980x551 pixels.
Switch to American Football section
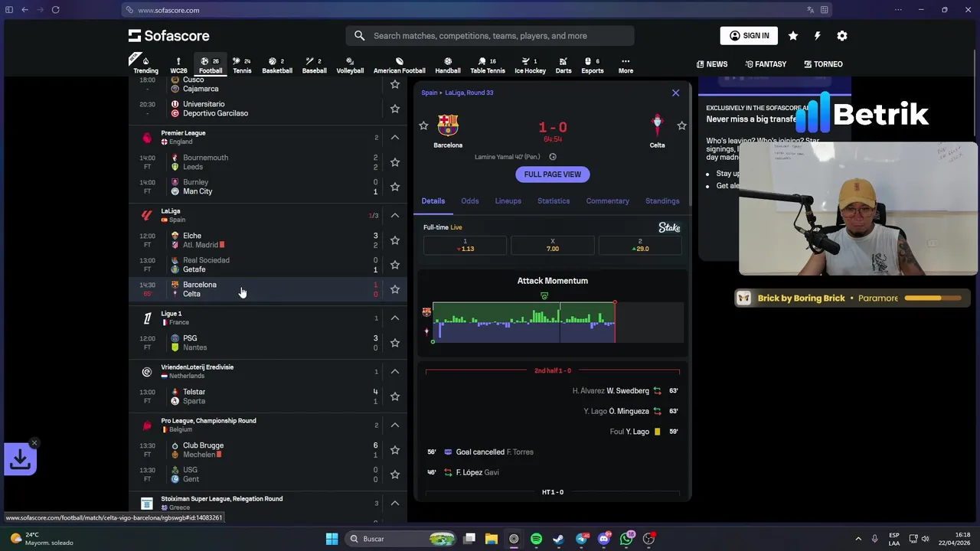(x=399, y=66)
